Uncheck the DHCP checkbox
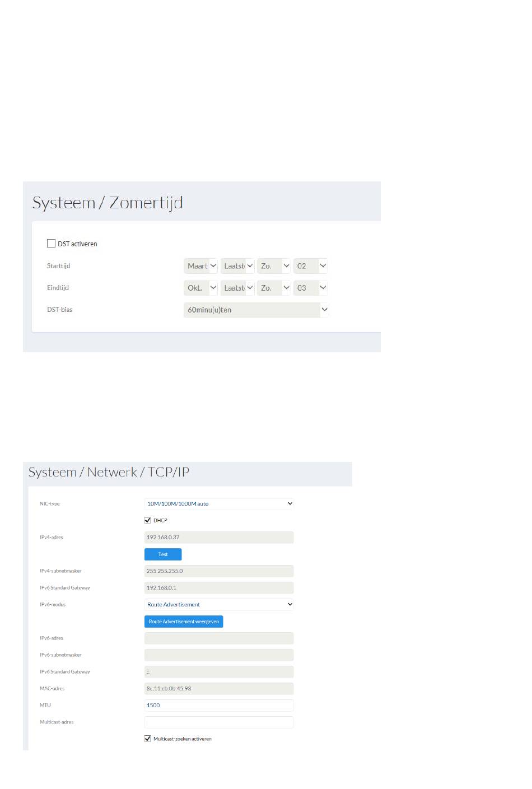 point(148,520)
